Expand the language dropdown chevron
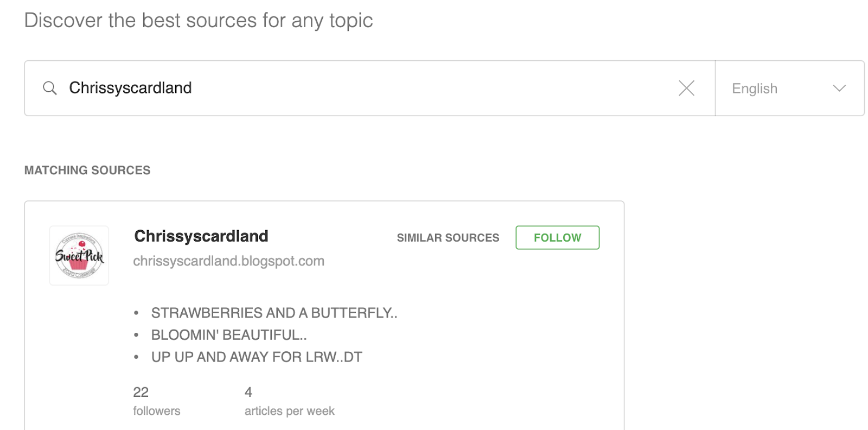The width and height of the screenshot is (868, 430). 839,88
